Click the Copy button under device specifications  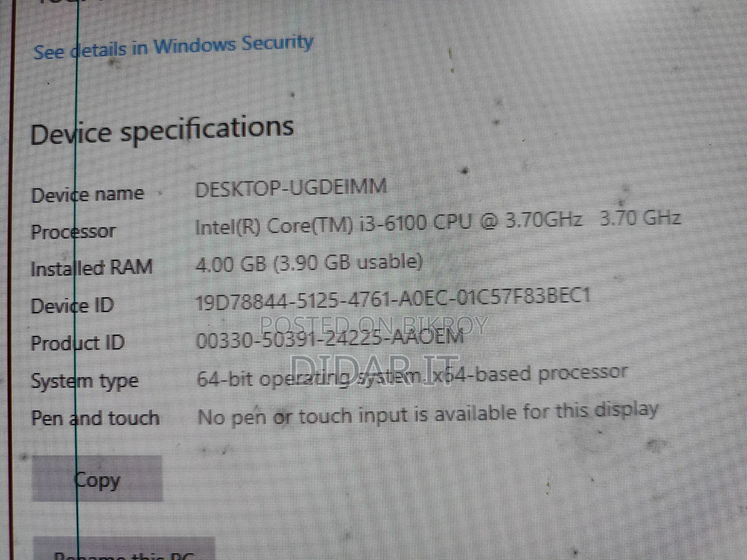(97, 479)
